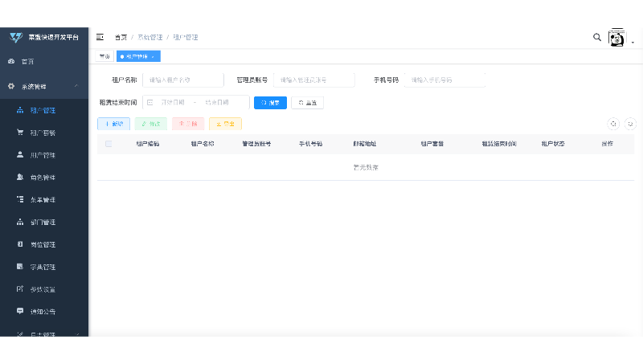The width and height of the screenshot is (643, 364).
Task: Click the panda user avatar
Action: [616, 38]
